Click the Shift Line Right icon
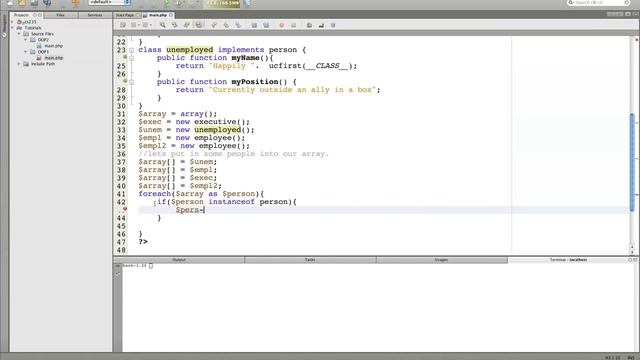 (x=266, y=25)
